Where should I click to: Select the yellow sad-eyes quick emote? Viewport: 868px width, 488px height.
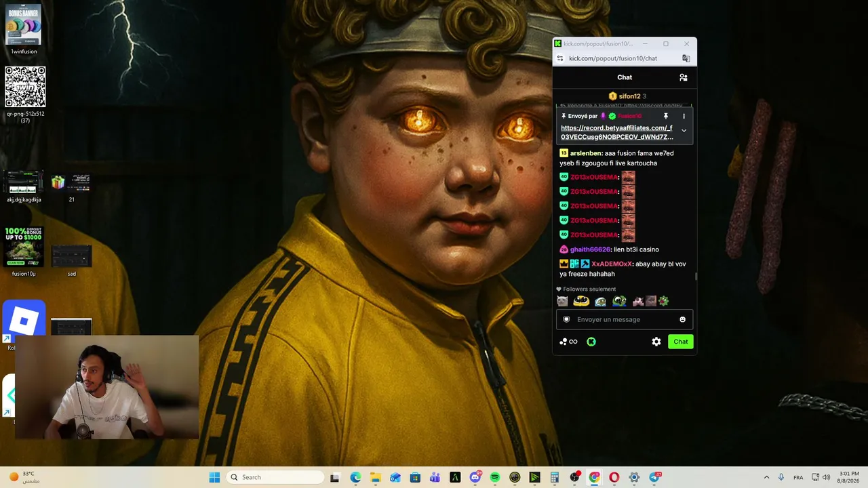581,302
